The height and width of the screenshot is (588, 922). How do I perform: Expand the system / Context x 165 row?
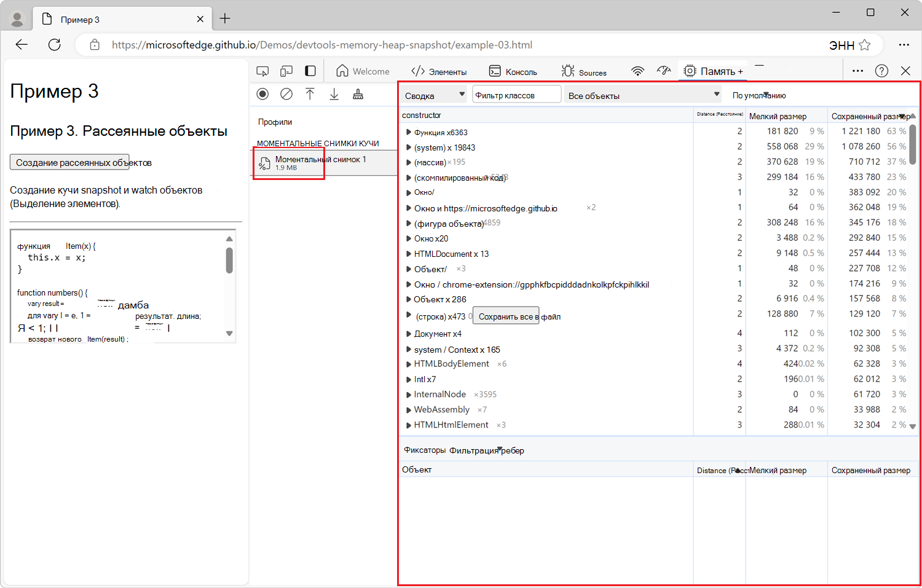pos(409,350)
